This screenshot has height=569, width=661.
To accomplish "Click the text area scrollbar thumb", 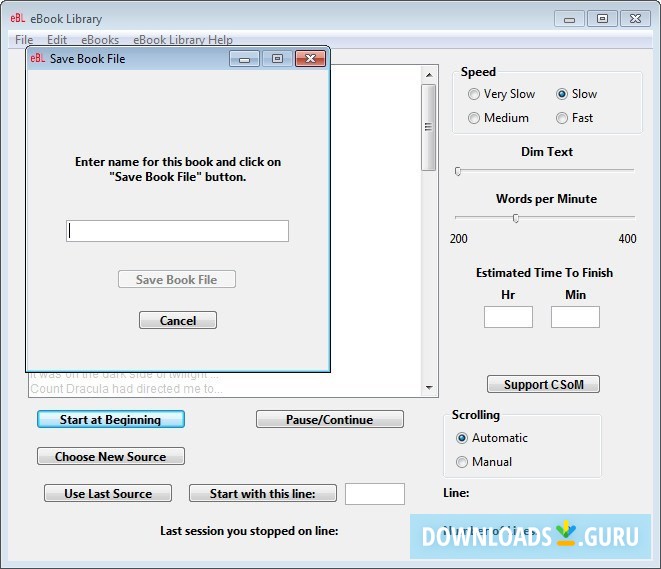I will tap(429, 127).
